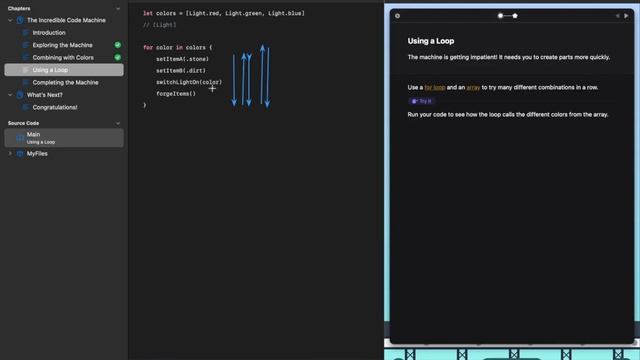Click the Main file icon
640x360 pixels.
tap(20, 138)
